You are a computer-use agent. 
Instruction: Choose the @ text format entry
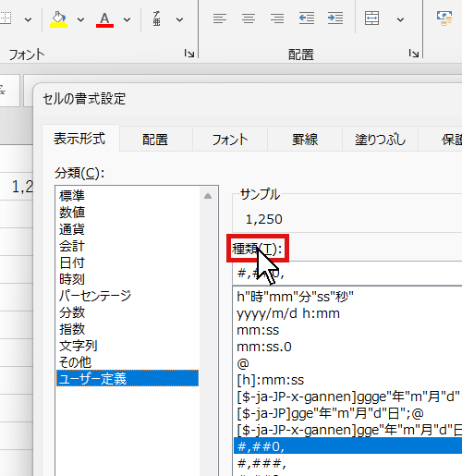pyautogui.click(x=348, y=363)
